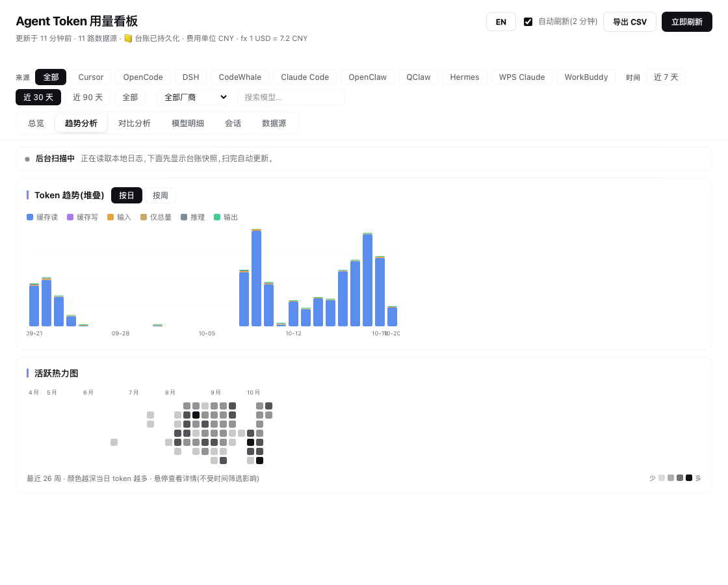Switch to the 总览 tab

36,123
